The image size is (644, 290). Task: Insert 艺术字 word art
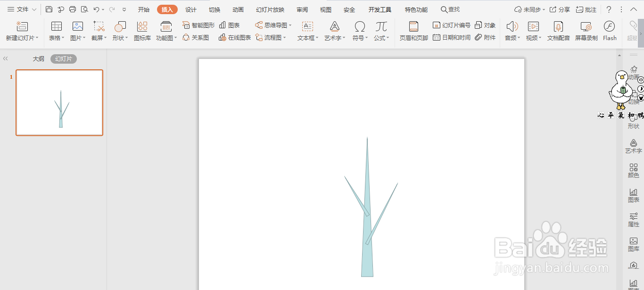(335, 26)
